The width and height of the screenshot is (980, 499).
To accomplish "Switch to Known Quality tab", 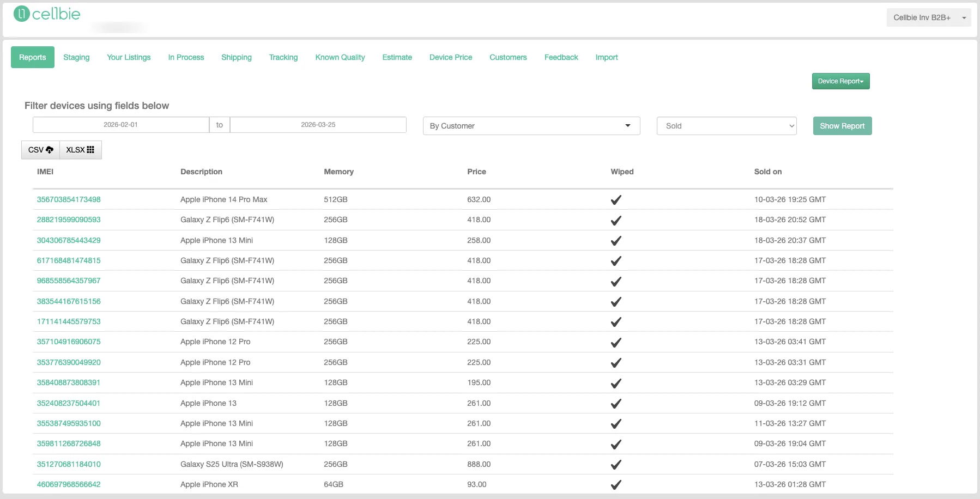I will click(340, 57).
